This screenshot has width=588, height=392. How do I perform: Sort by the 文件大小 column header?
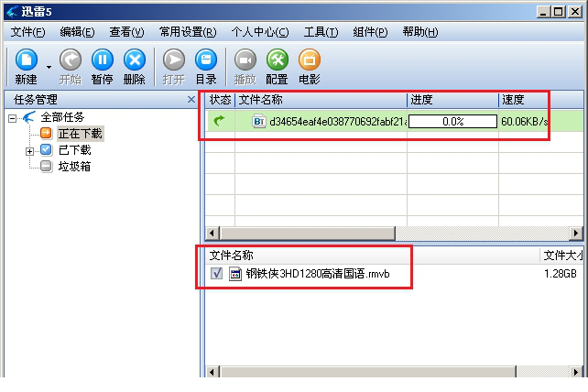point(563,256)
